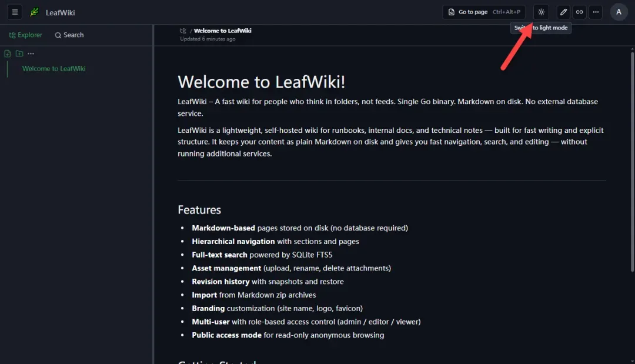Copy page link via chain icon
The image size is (635, 364).
(x=580, y=12)
